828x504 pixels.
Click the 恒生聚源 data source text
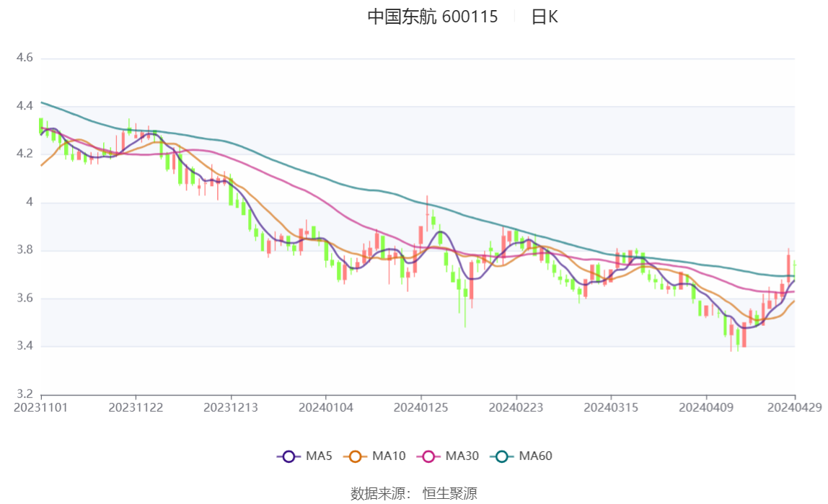pyautogui.click(x=449, y=493)
